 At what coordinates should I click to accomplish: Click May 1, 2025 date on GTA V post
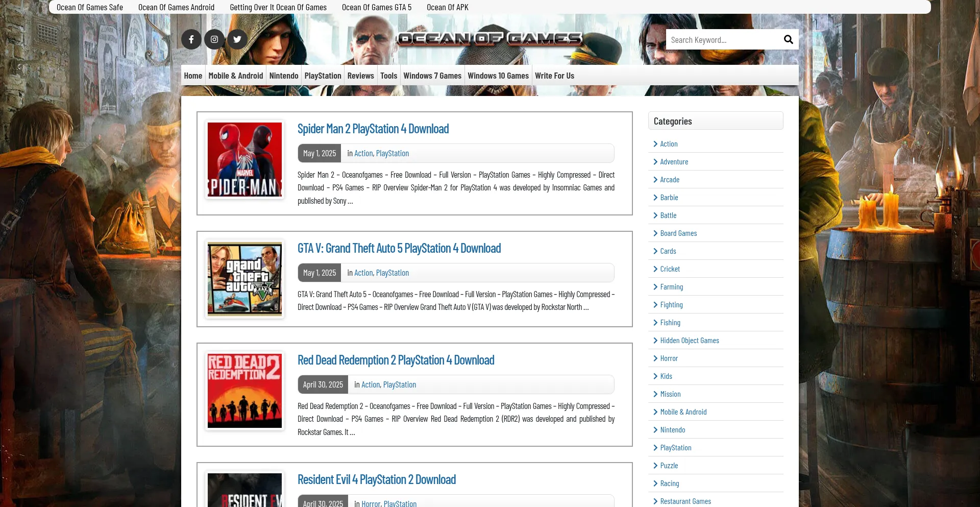320,273
